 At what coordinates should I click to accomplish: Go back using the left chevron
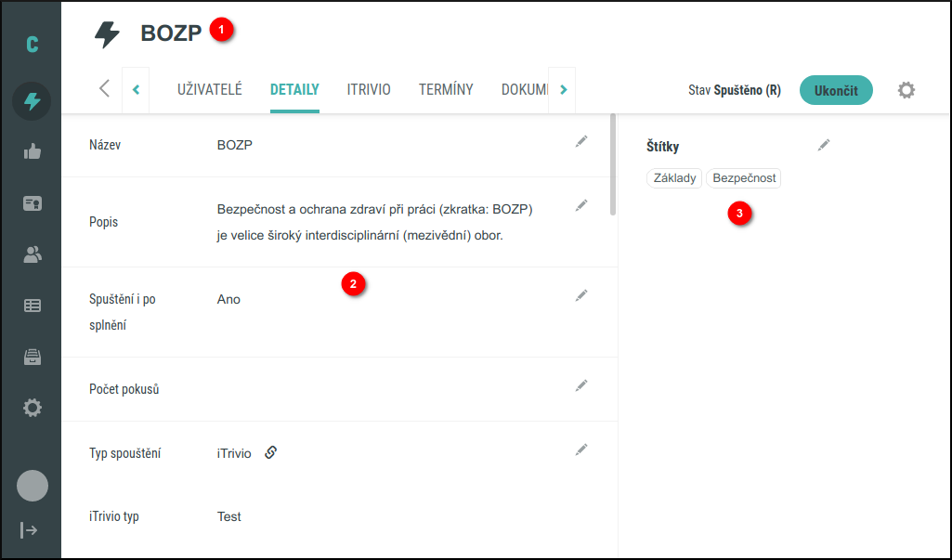point(104,89)
